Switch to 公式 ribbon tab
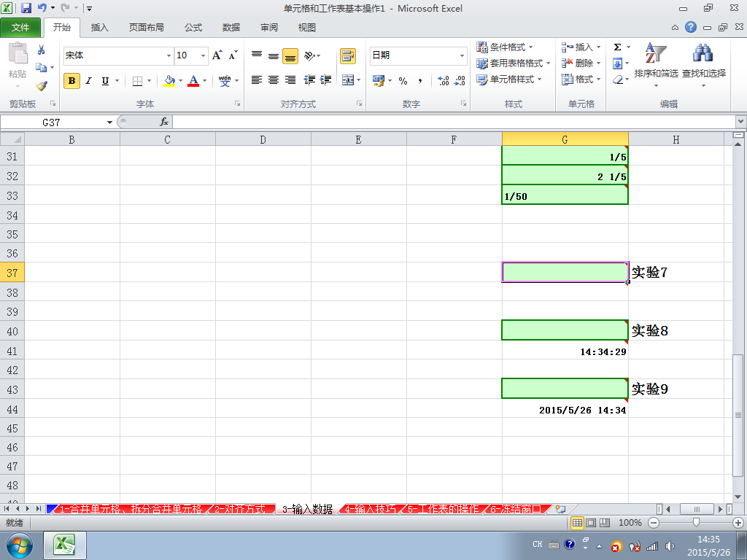Viewport: 747px width, 560px height. (193, 28)
